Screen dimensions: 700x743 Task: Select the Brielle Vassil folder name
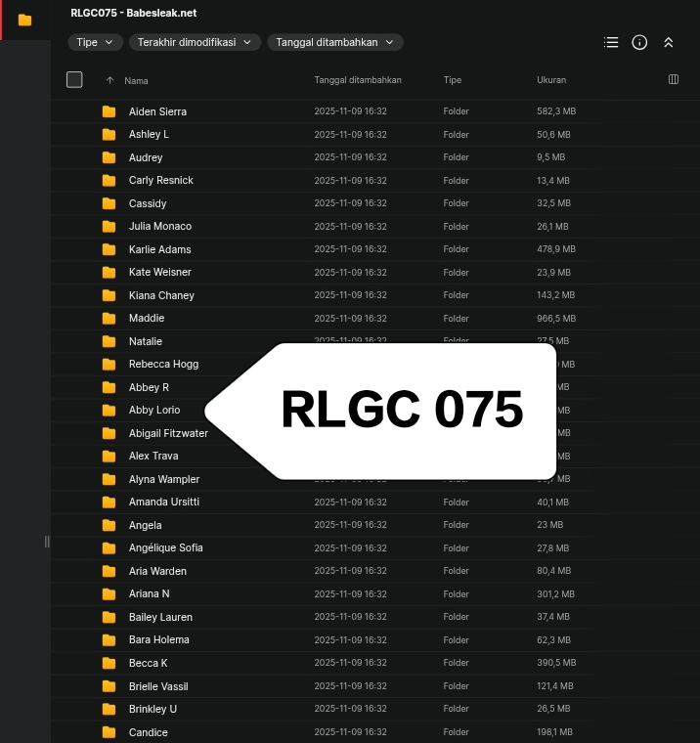point(158,686)
